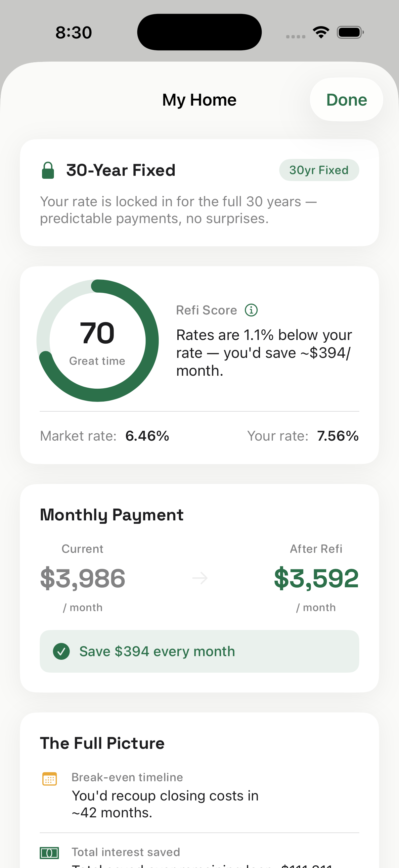Tap the After Refi $3,592 amount
Viewport: 399px width, 868px height.
pos(316,578)
